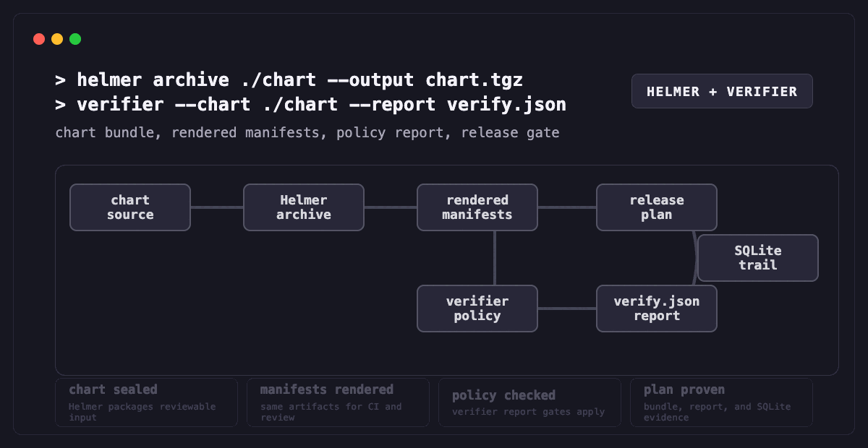868x448 pixels.
Task: Select the verify.json report node
Action: pyautogui.click(x=657, y=309)
